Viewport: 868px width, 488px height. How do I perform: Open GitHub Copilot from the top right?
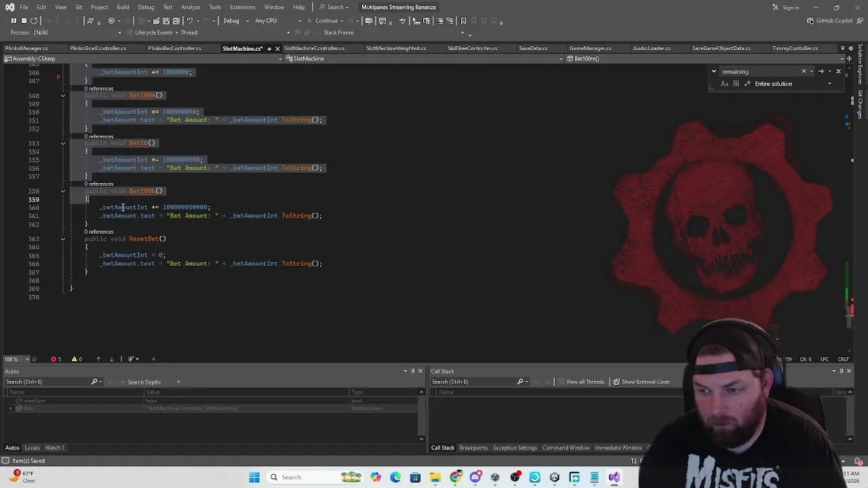point(829,20)
